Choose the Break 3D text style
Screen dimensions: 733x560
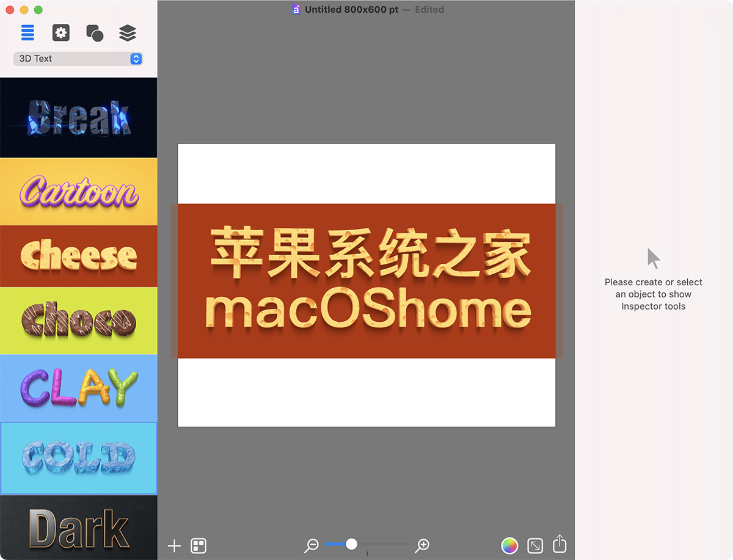[x=78, y=117]
